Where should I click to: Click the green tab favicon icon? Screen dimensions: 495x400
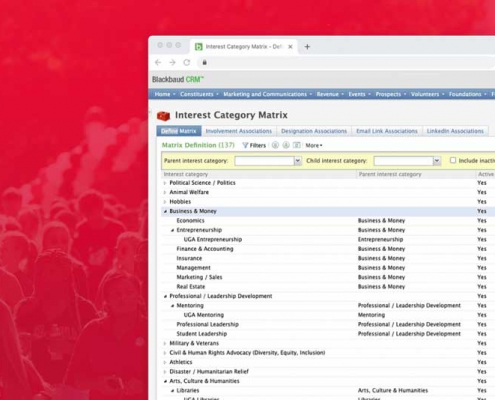click(x=199, y=47)
